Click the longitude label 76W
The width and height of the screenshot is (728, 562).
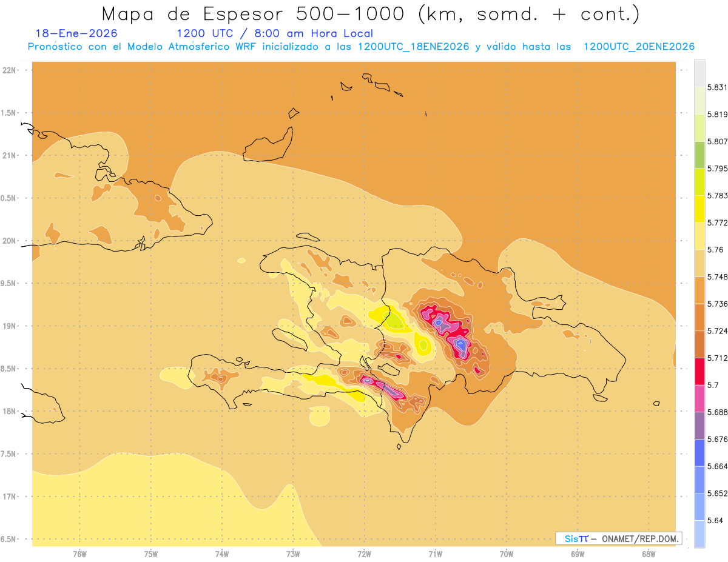[x=79, y=554]
